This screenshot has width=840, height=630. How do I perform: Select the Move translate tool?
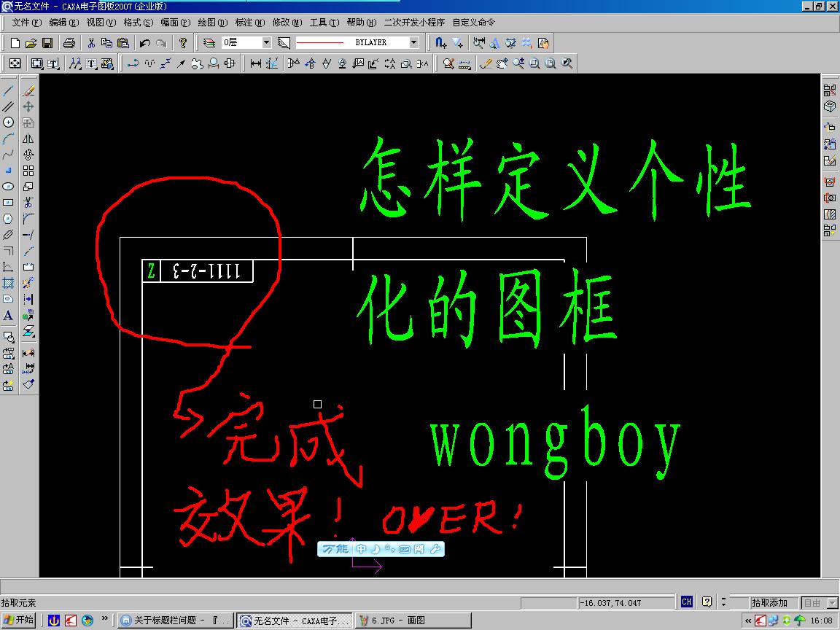coord(28,106)
